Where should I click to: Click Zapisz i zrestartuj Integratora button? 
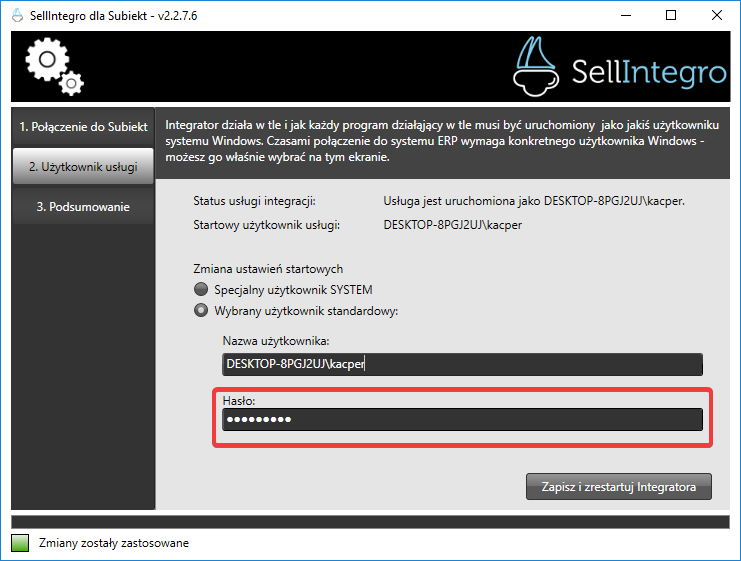pyautogui.click(x=619, y=487)
